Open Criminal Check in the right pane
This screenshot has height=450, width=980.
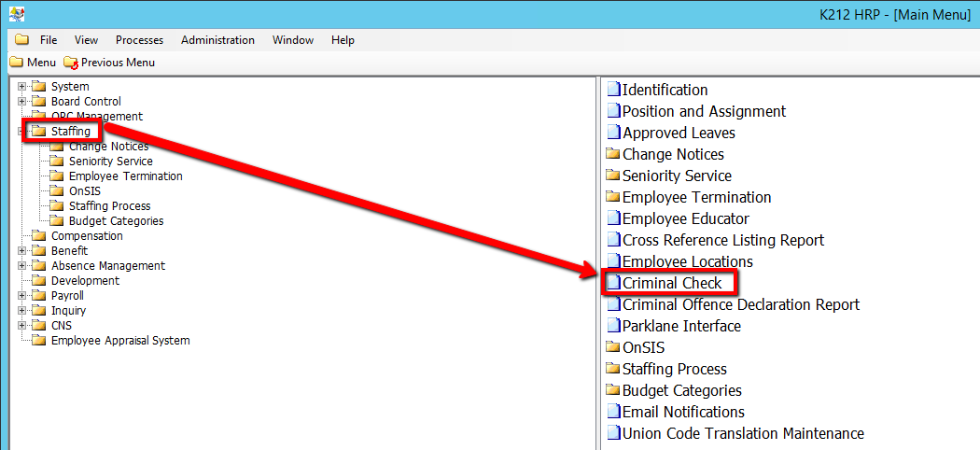tap(671, 283)
